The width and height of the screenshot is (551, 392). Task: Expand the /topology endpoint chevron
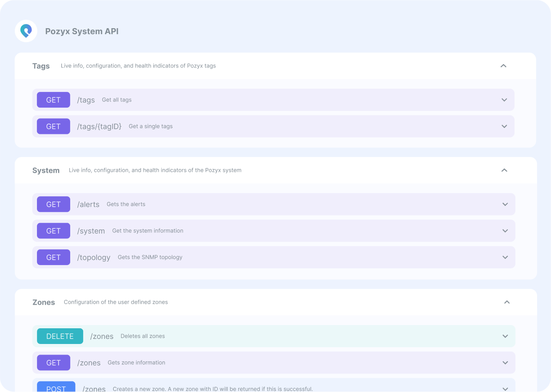[x=505, y=258]
